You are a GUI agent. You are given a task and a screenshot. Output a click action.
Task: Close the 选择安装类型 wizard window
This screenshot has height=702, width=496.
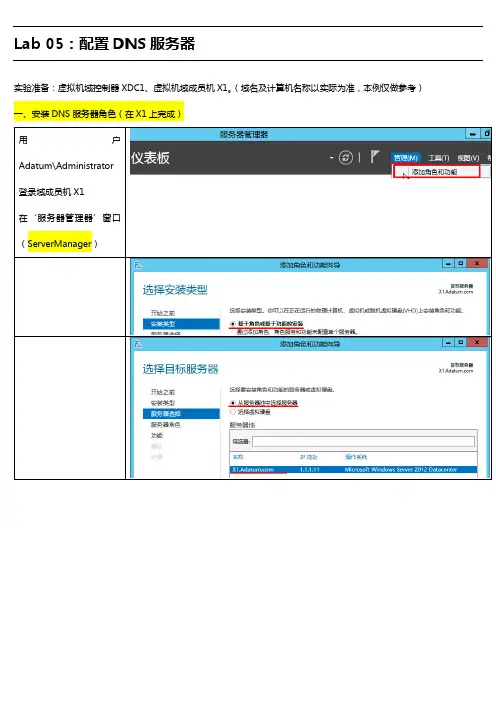(477, 264)
